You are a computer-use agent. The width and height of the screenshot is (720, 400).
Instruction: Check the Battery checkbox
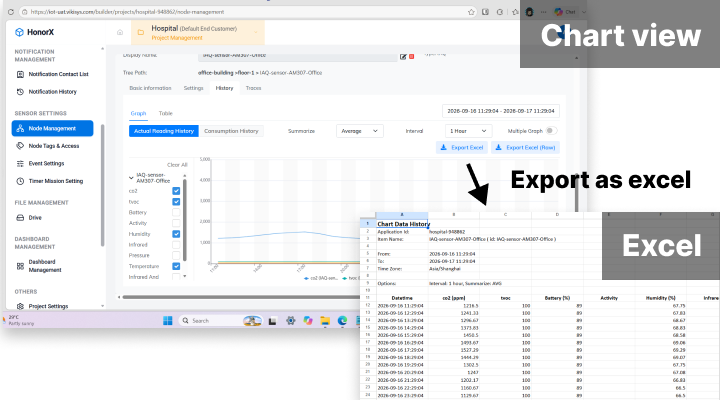(176, 212)
